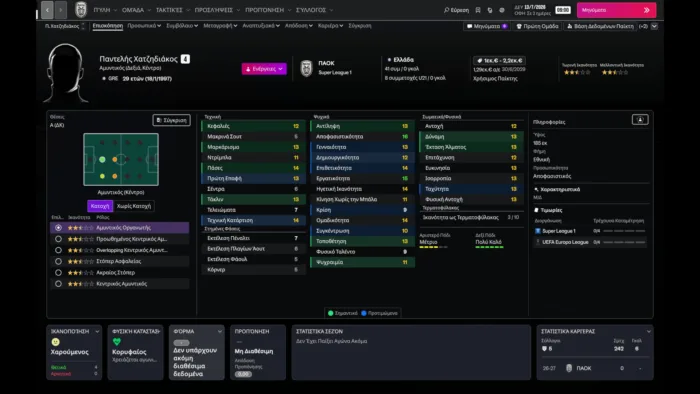Go back with the left arrow button
This screenshot has width=700, height=394.
pyautogui.click(x=47, y=10)
